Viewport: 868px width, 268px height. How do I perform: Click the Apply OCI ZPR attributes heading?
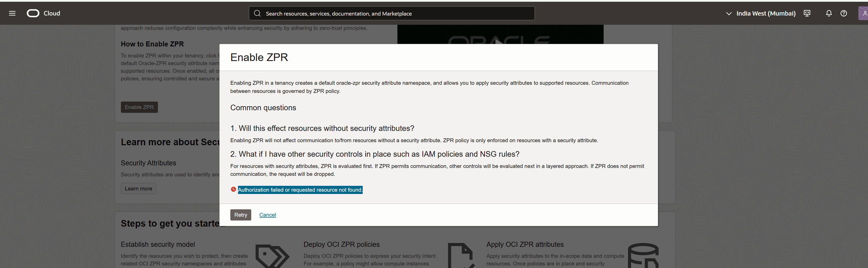pos(525,245)
